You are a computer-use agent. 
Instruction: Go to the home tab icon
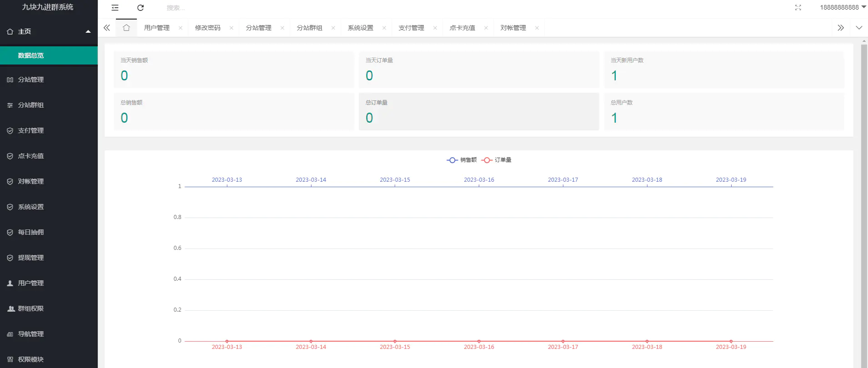point(126,28)
